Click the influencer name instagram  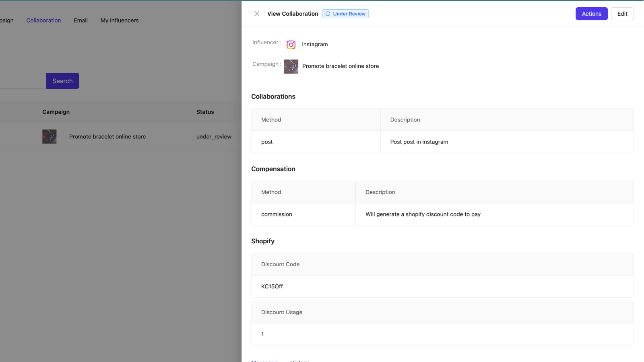315,44
